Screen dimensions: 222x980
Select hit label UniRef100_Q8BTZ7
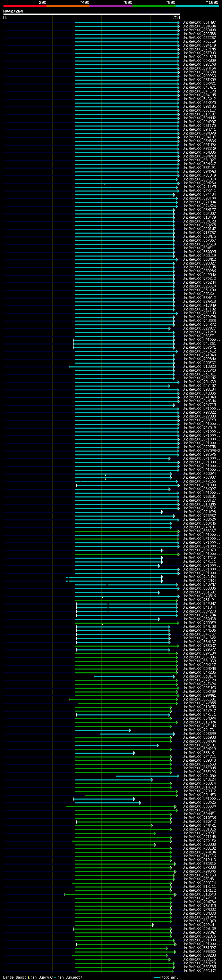[x=199, y=500]
